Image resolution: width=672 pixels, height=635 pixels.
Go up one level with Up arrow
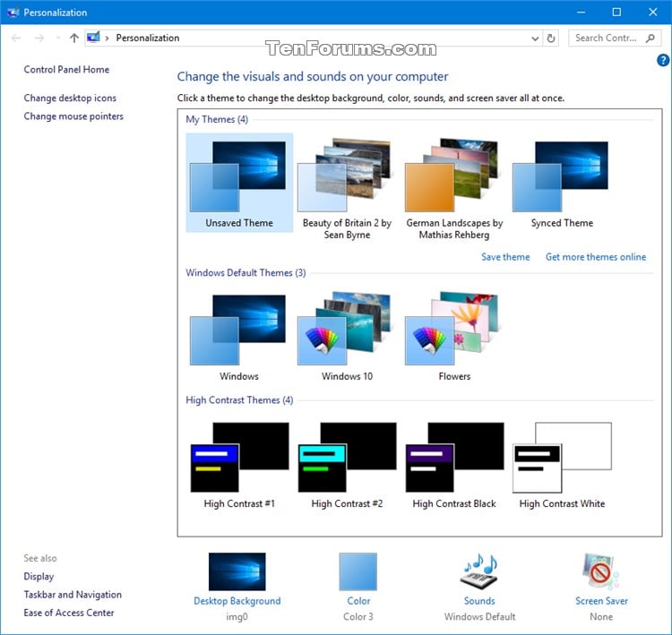[74, 39]
